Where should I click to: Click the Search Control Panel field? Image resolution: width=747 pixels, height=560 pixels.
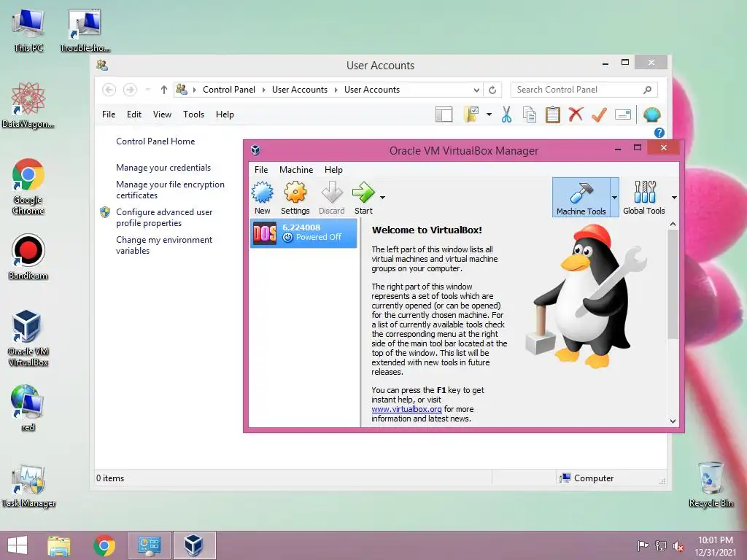pos(584,90)
